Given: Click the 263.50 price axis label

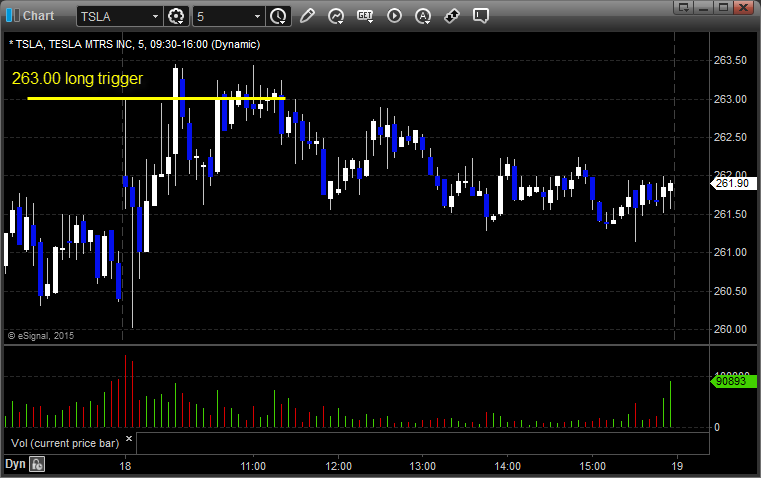Looking at the screenshot, I should 730,60.
